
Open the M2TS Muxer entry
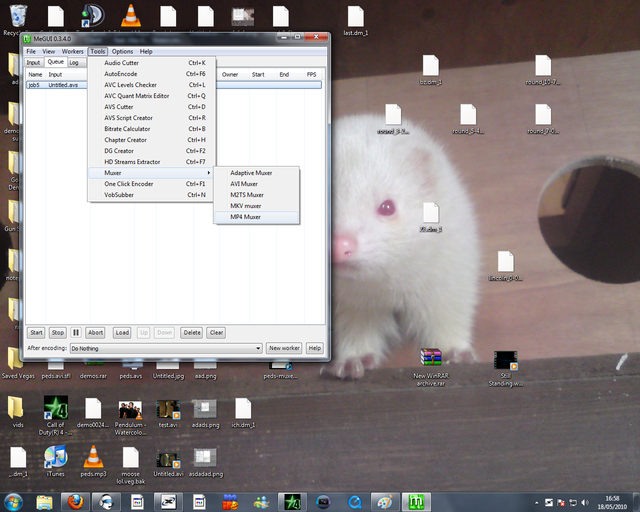[x=256, y=195]
